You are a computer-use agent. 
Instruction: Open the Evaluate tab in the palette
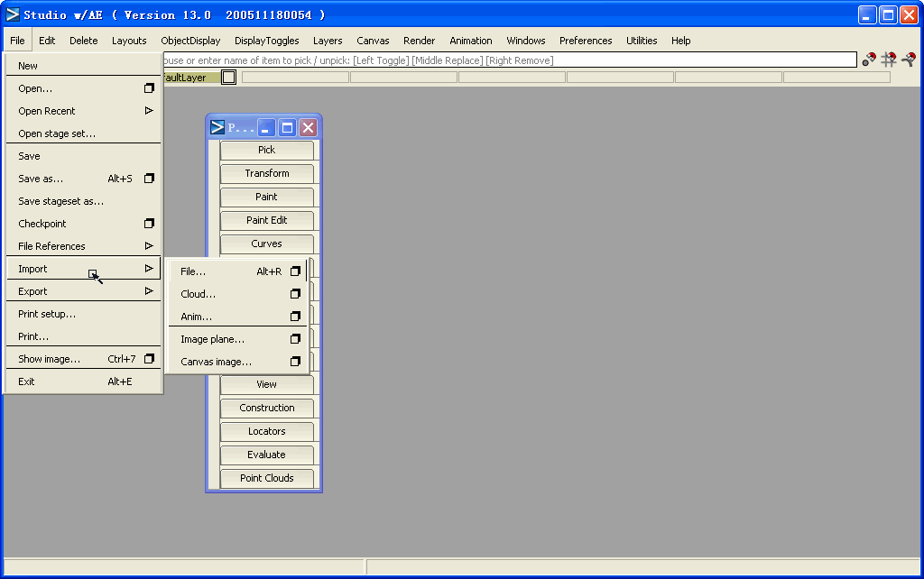click(267, 455)
